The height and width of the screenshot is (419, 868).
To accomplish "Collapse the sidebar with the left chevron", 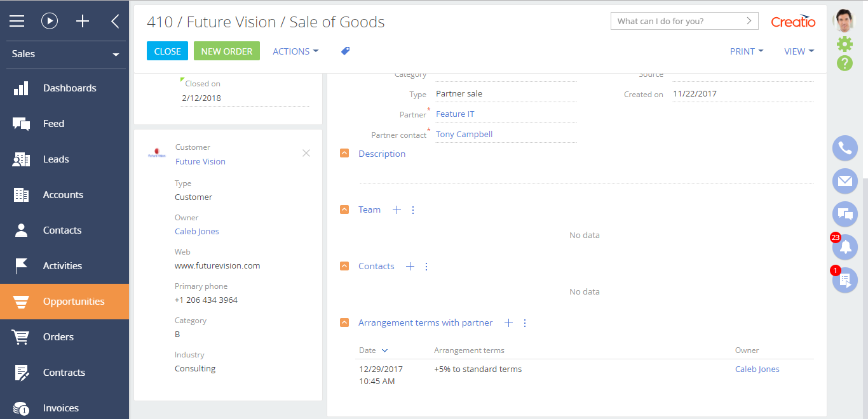I will (115, 21).
